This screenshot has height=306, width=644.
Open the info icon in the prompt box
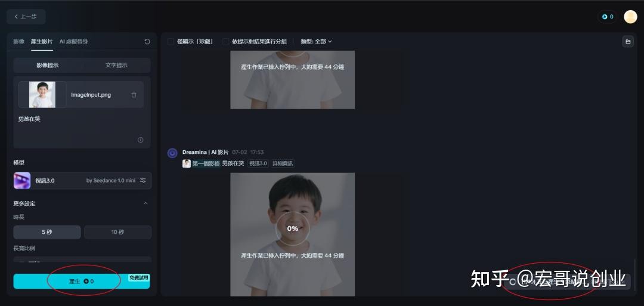point(141,140)
